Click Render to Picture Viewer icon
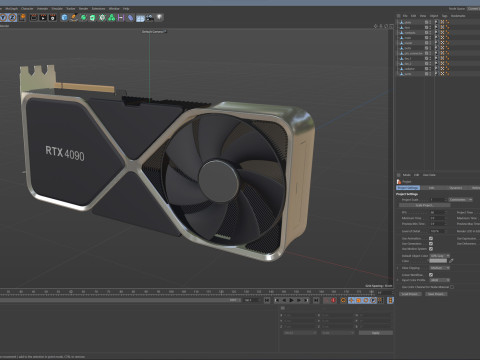Viewport: 480px width, 360px height. tap(43, 17)
